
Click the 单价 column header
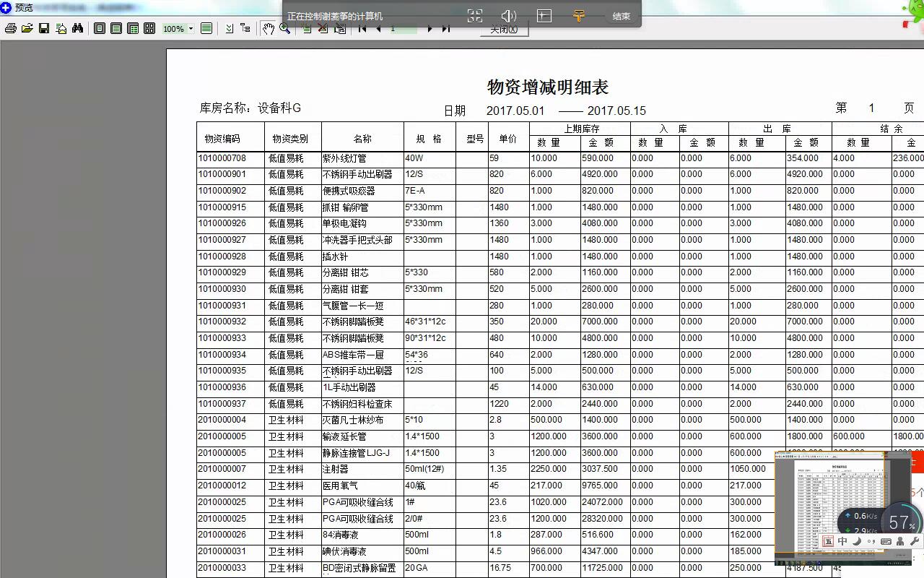[x=507, y=139]
